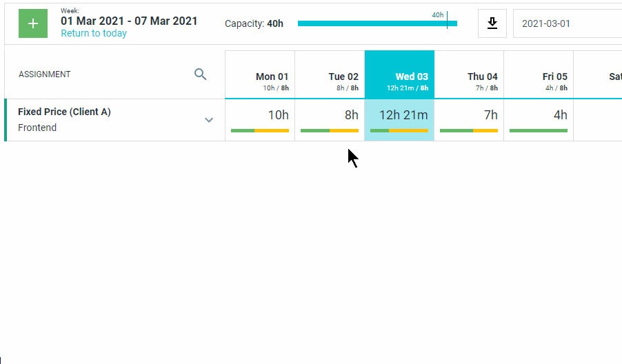Click the download export icon
622x364 pixels.
point(492,23)
